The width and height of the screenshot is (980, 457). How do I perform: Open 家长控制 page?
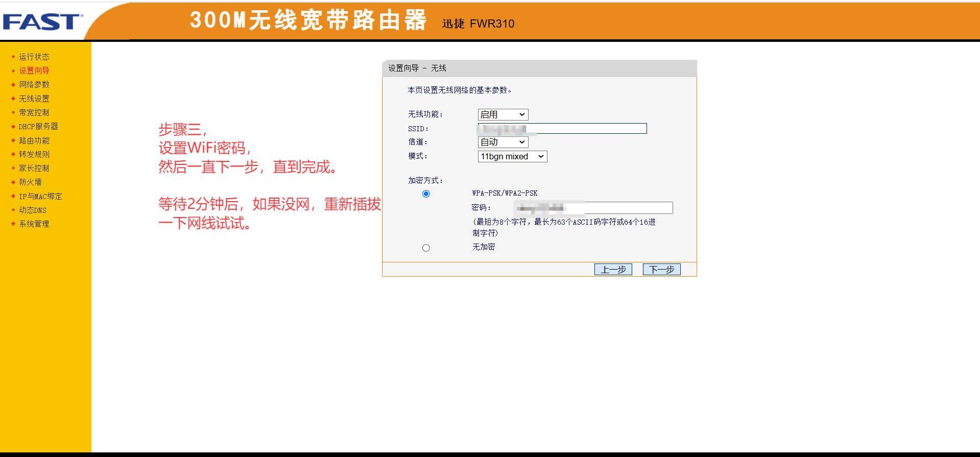34,168
